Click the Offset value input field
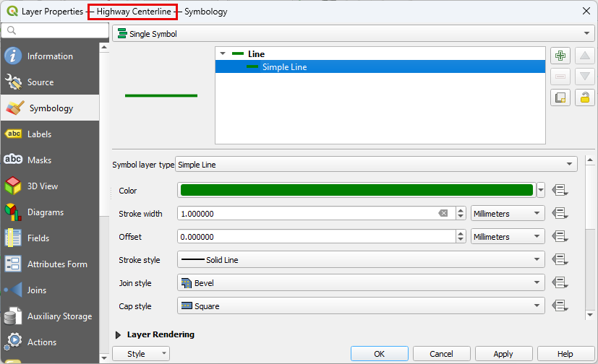 click(315, 237)
